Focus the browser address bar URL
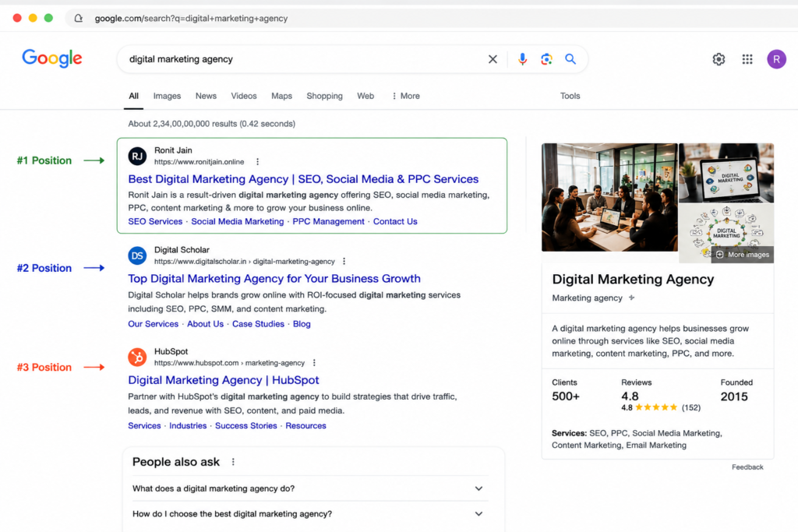 point(191,19)
